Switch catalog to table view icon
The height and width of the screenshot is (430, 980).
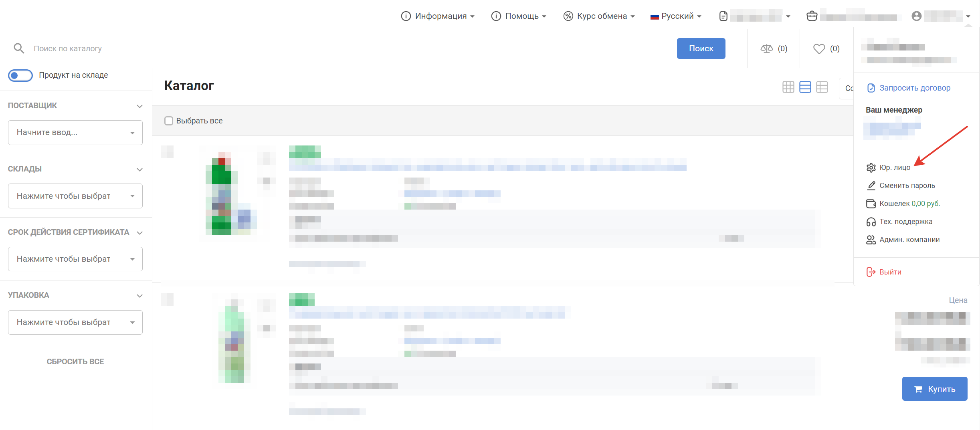pyautogui.click(x=822, y=87)
